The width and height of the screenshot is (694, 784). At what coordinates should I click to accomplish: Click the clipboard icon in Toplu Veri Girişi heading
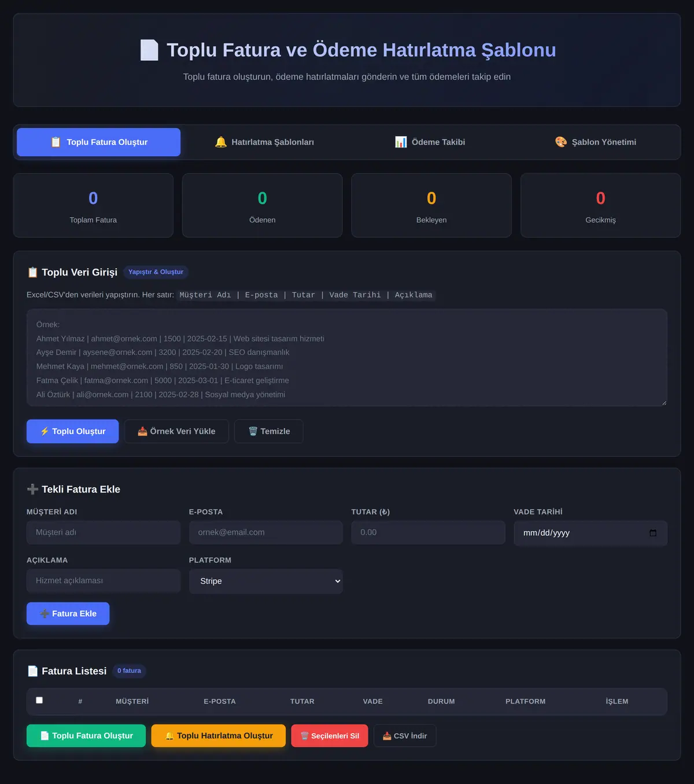tap(32, 273)
